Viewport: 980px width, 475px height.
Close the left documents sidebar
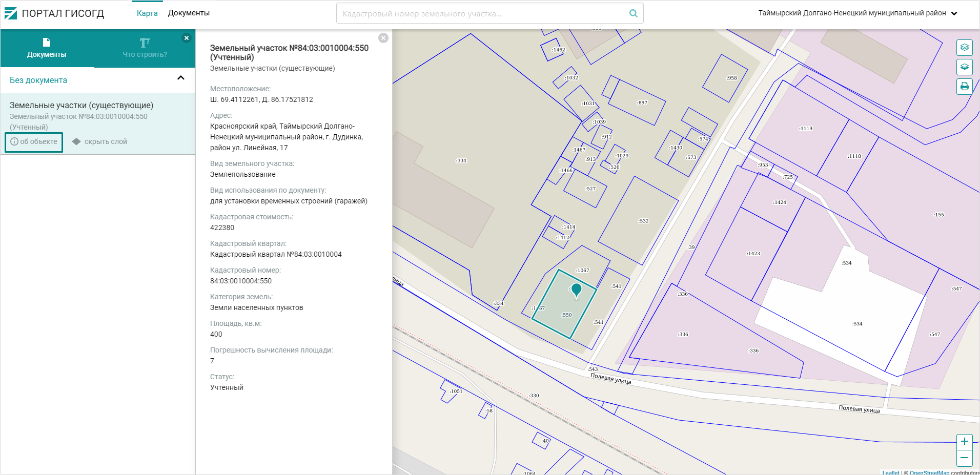(187, 38)
